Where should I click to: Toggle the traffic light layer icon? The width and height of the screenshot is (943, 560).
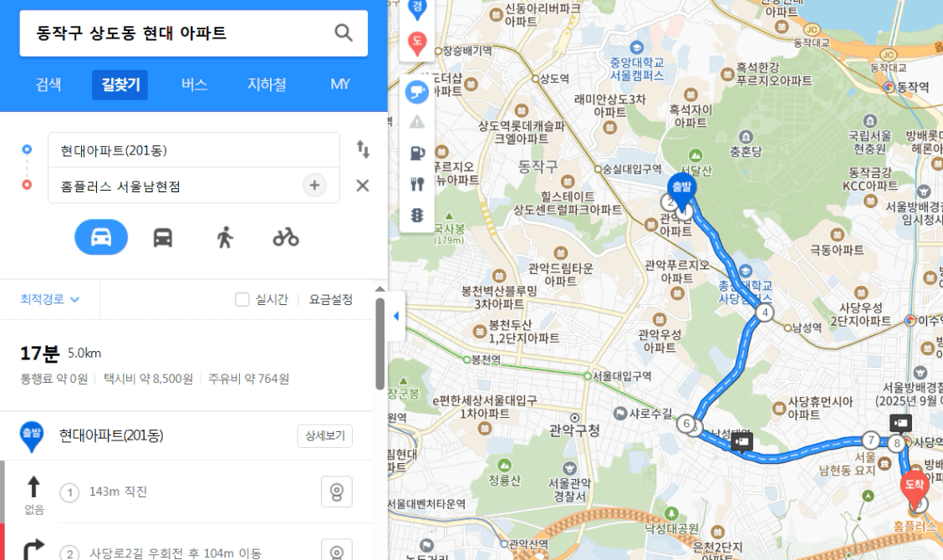pyautogui.click(x=417, y=215)
